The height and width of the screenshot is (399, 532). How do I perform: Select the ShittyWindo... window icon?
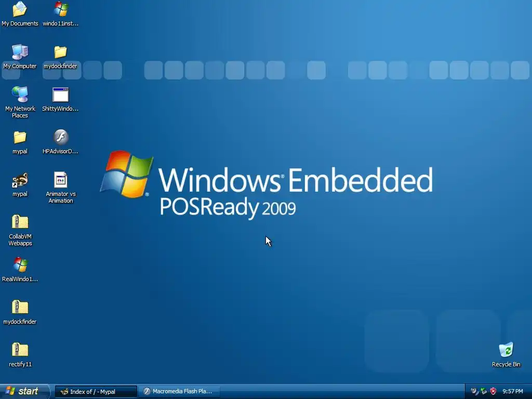(x=60, y=99)
